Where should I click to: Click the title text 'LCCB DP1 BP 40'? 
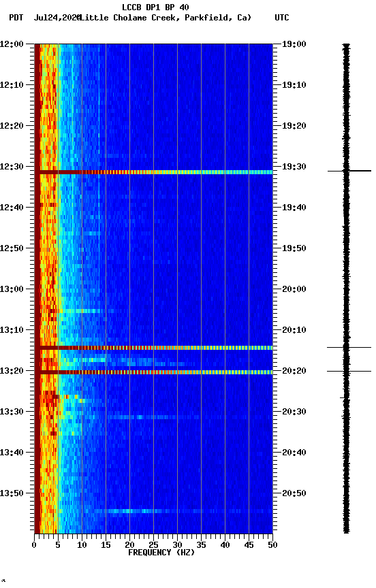coord(155,7)
